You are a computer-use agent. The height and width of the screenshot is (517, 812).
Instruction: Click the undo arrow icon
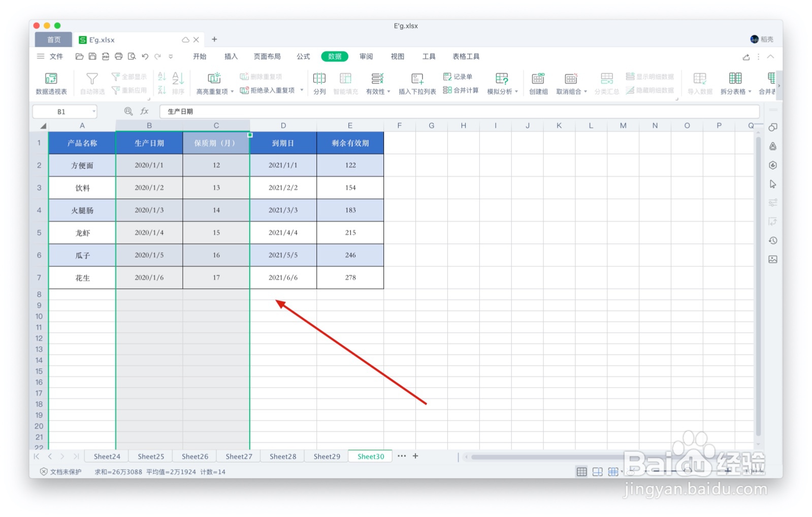[x=145, y=56]
